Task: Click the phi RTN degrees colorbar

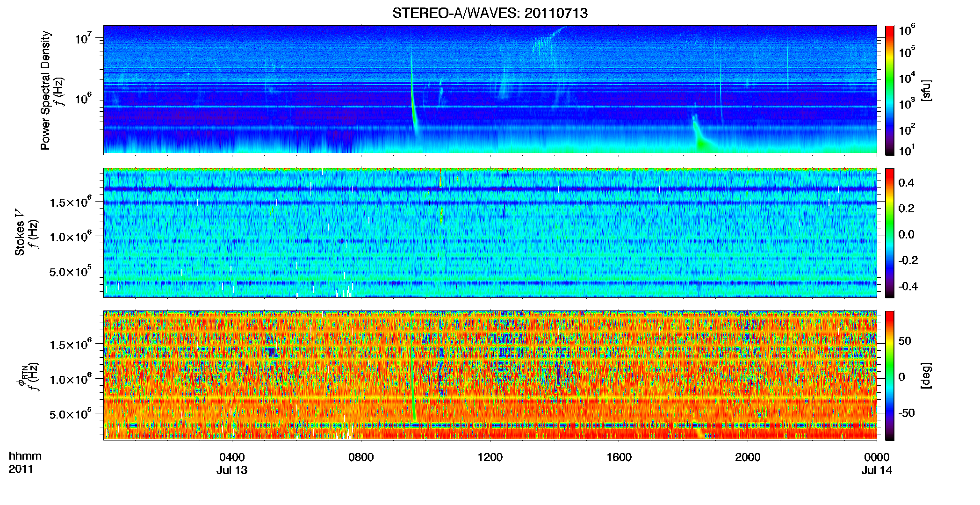Action: pyautogui.click(x=889, y=375)
